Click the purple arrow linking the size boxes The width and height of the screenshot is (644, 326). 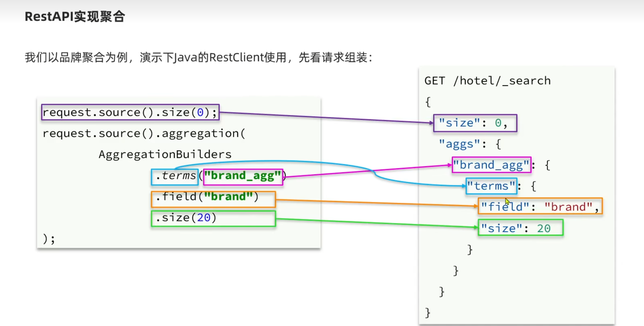coord(325,117)
